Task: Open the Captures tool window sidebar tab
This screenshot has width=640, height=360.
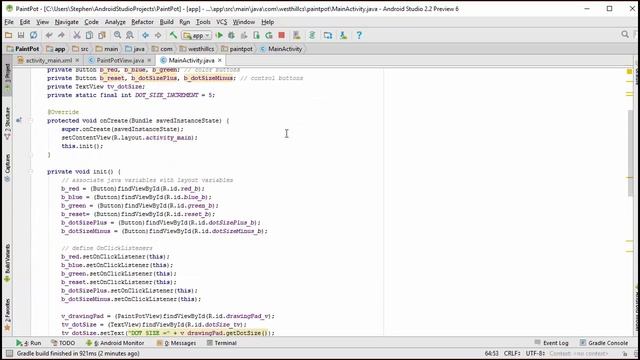Action: 7,168
